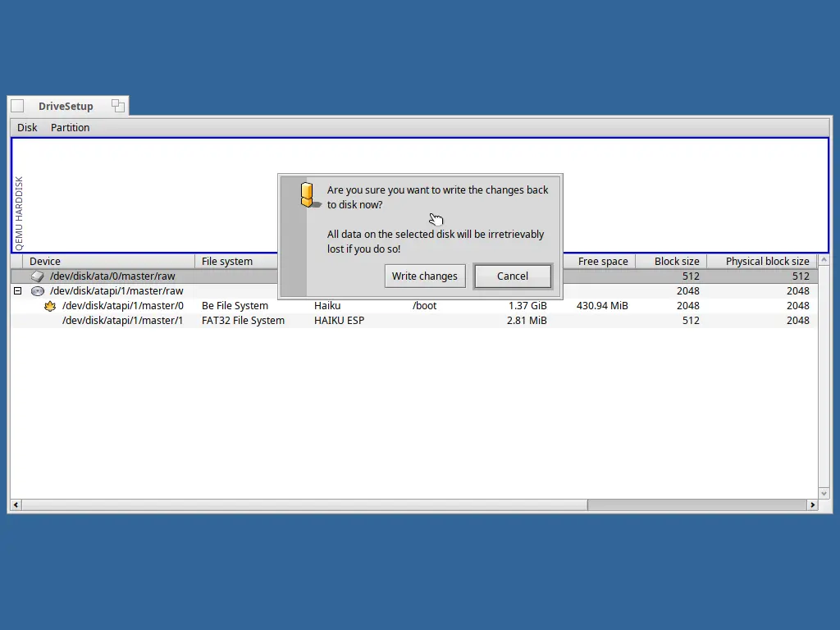
Task: Collapse the atapi/1/master/raw device tree
Action: 18,291
